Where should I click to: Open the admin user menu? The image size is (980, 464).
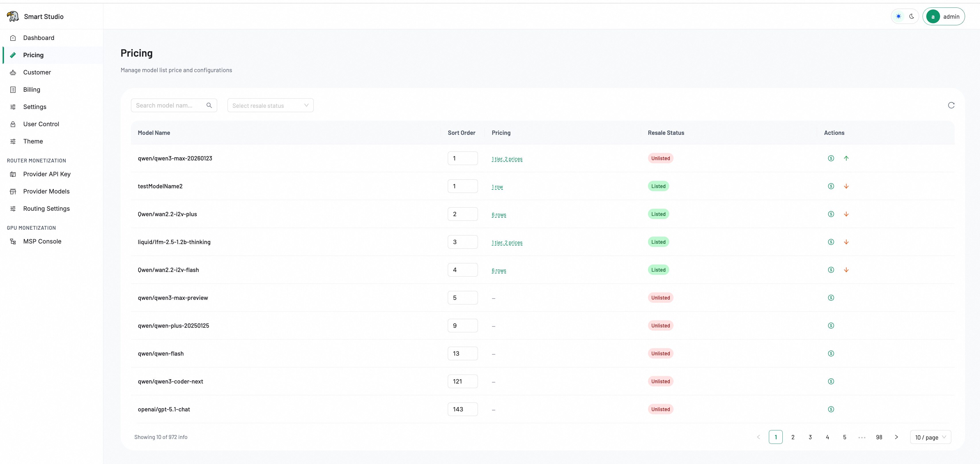944,16
